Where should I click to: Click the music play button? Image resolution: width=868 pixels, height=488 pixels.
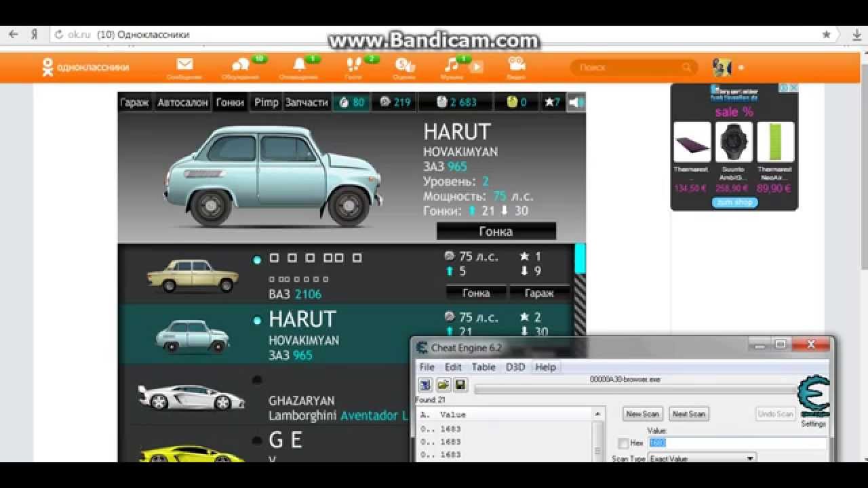tap(476, 66)
